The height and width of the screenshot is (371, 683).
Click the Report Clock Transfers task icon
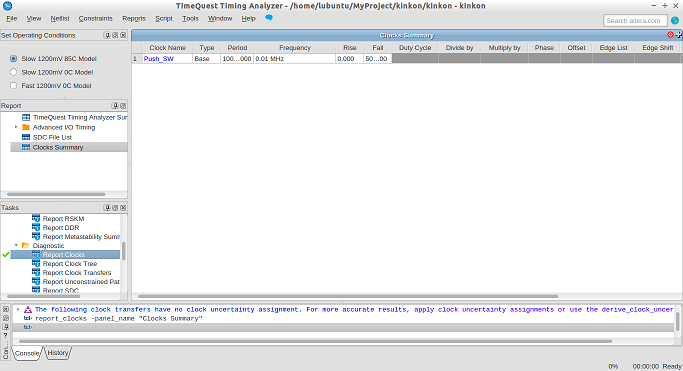[36, 273]
